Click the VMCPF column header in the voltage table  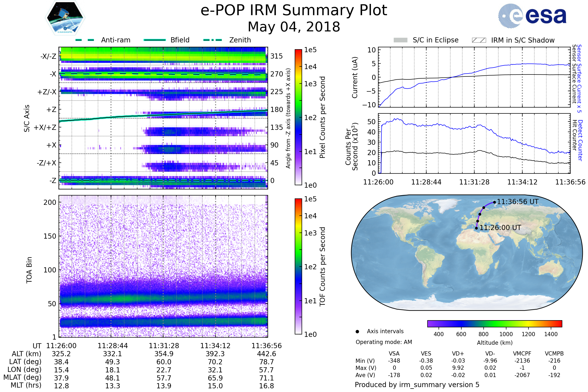[522, 354]
